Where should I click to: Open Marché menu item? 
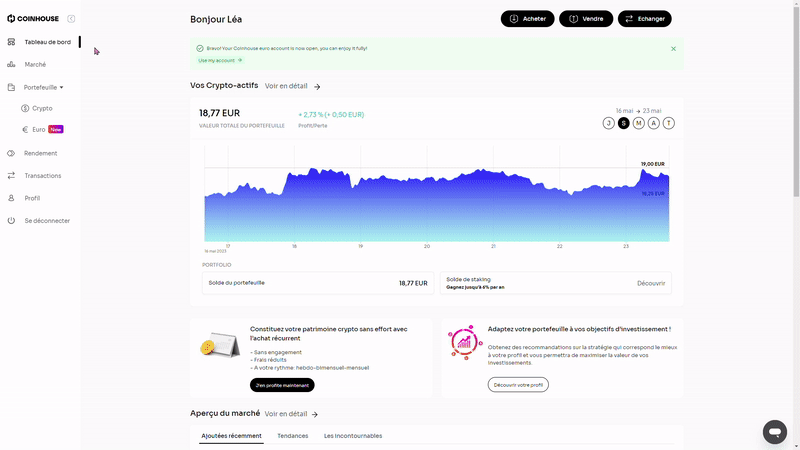tap(35, 64)
